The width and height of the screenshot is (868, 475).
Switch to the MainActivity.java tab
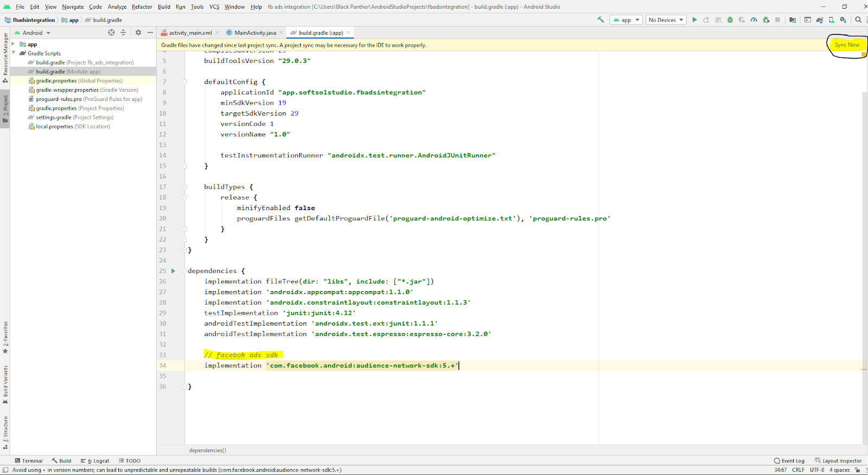point(251,33)
